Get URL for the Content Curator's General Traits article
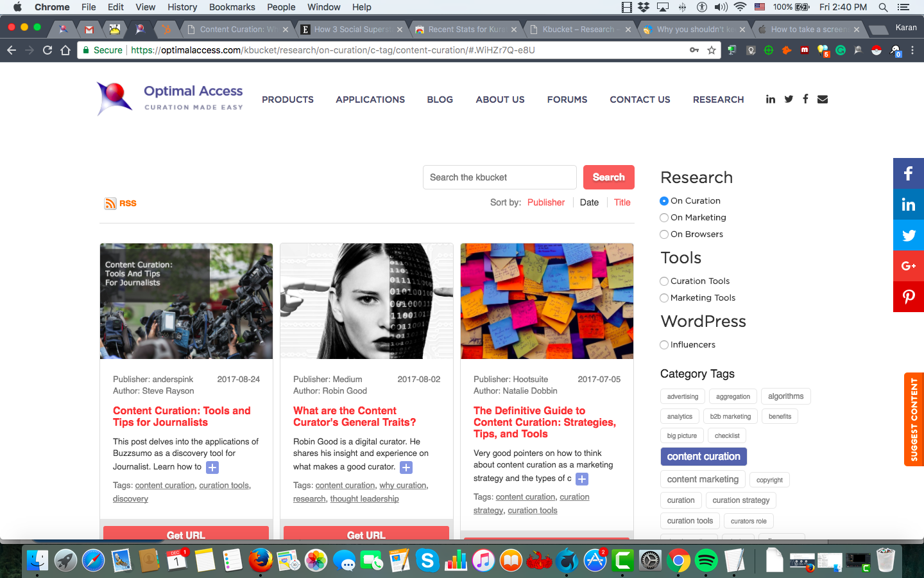 [366, 533]
